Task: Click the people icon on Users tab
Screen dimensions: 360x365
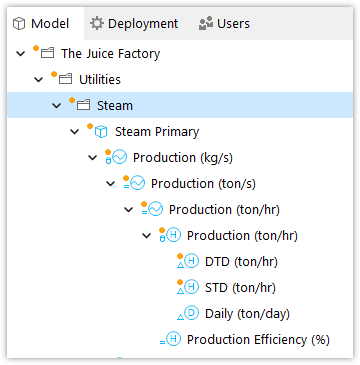Action: coord(206,24)
